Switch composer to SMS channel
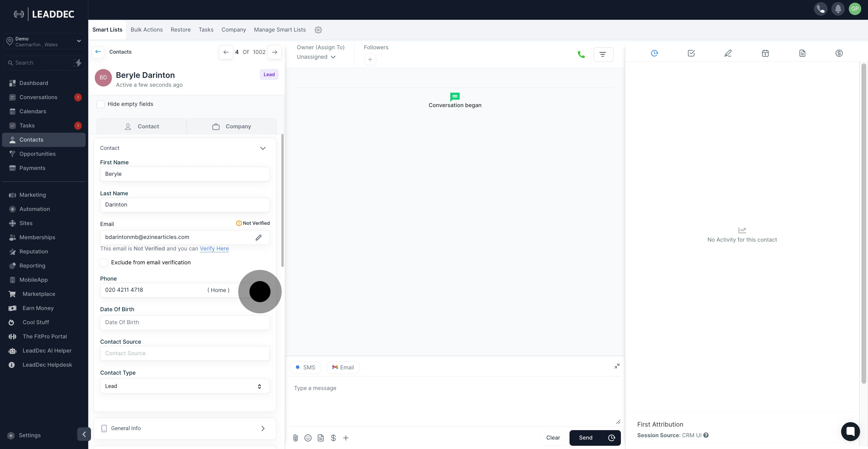 pos(305,368)
